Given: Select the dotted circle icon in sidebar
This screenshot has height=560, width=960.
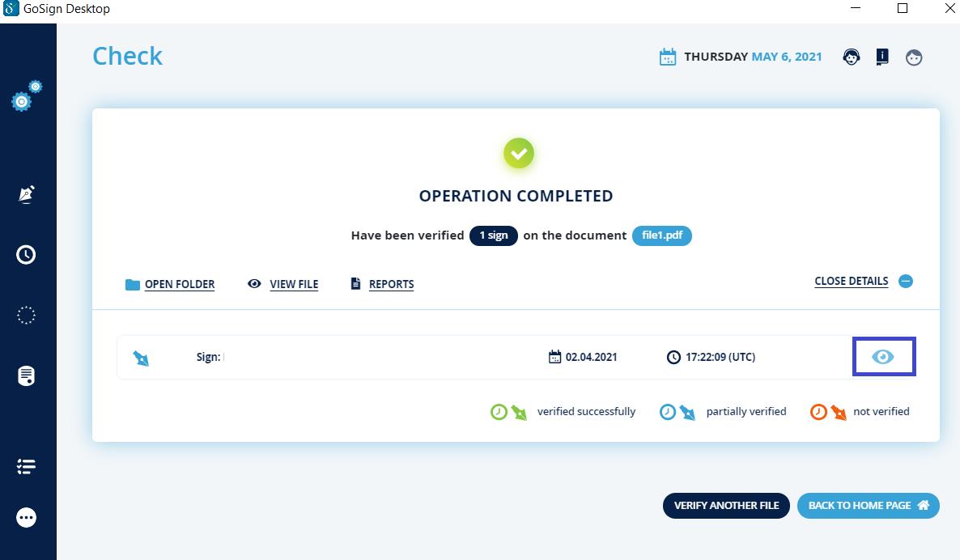Looking at the screenshot, I should [26, 316].
